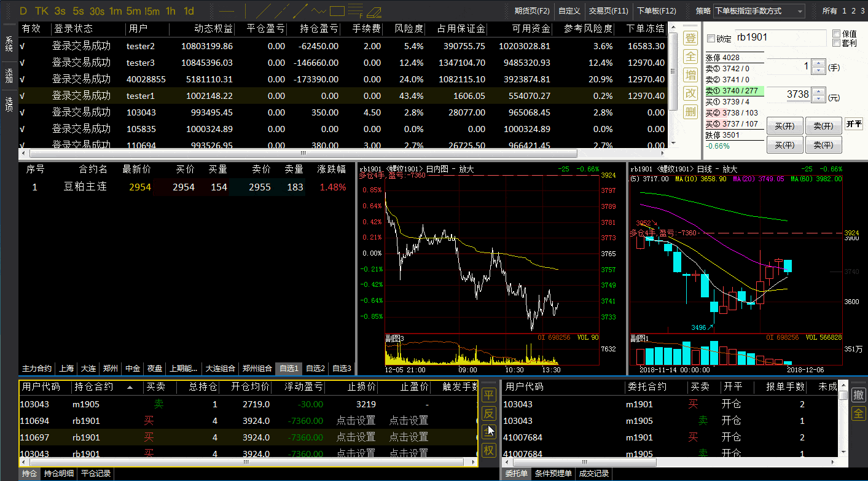Switch to the 持仓明细 tab

59,474
